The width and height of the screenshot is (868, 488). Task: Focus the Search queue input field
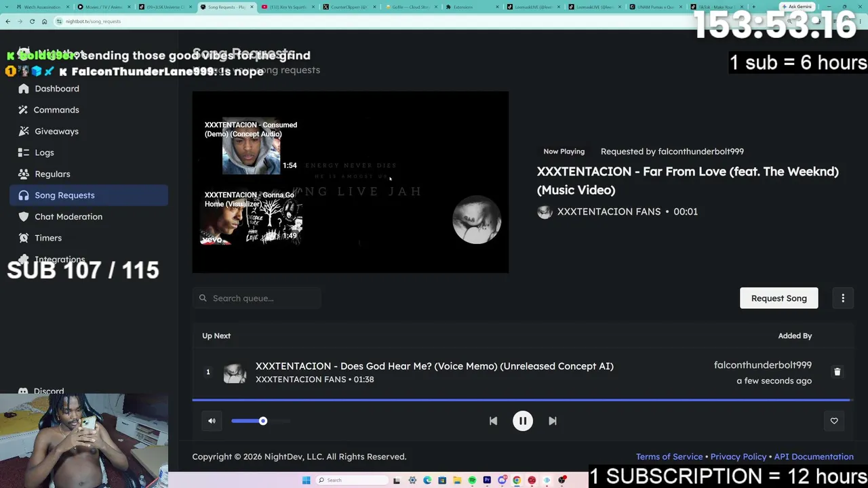click(x=256, y=298)
